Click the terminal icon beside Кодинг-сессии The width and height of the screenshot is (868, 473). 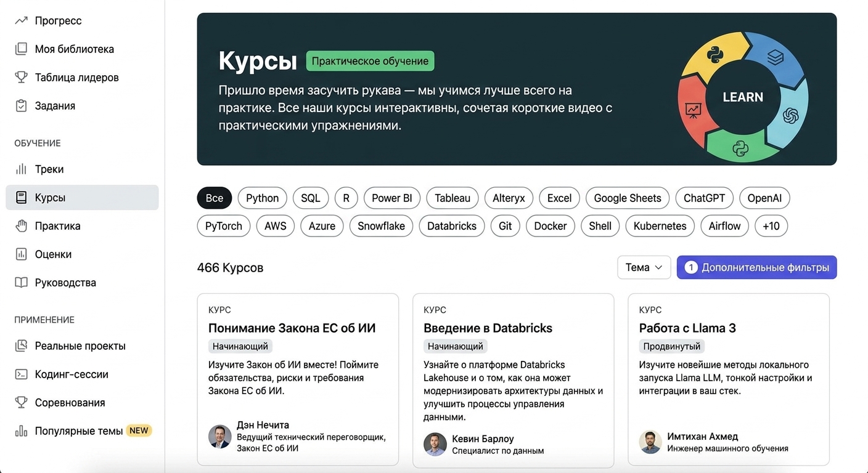coord(21,374)
